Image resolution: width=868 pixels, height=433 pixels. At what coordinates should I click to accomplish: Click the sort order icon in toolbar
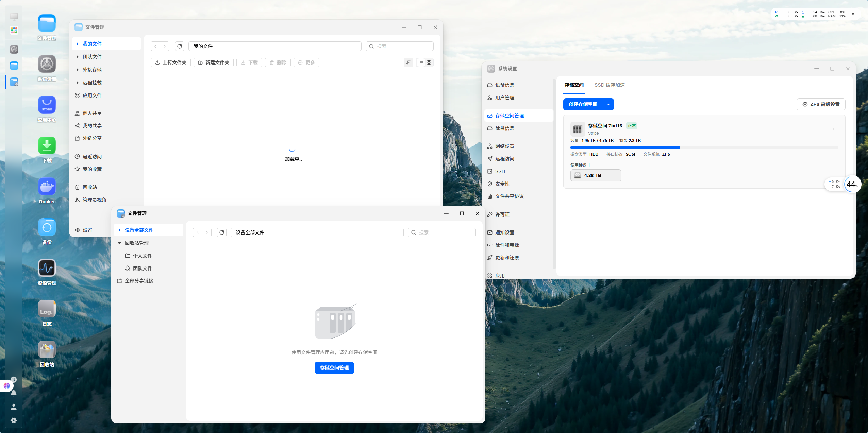[408, 63]
